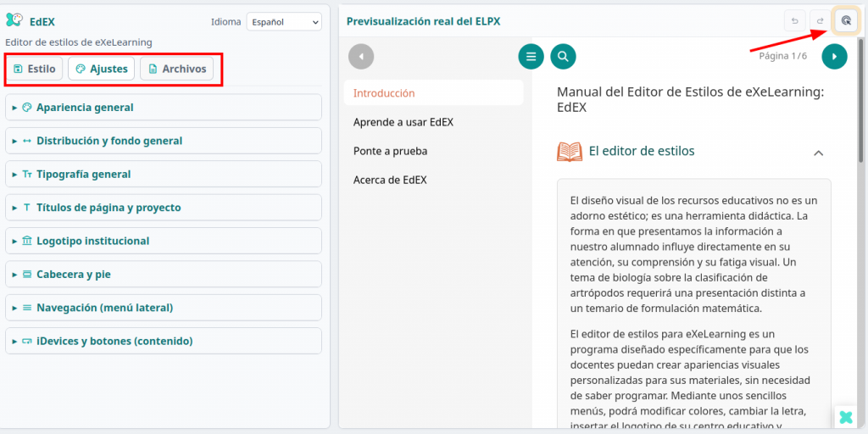868x434 pixels.
Task: Click the EdEX app logo
Action: click(14, 21)
